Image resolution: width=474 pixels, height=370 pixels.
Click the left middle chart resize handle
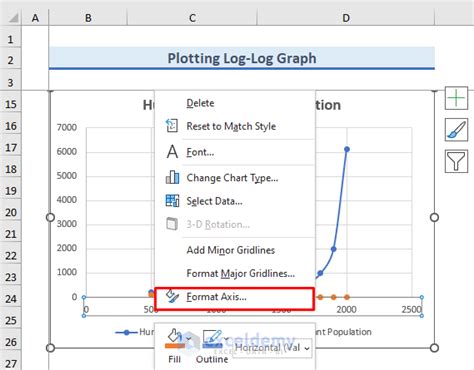coord(50,217)
